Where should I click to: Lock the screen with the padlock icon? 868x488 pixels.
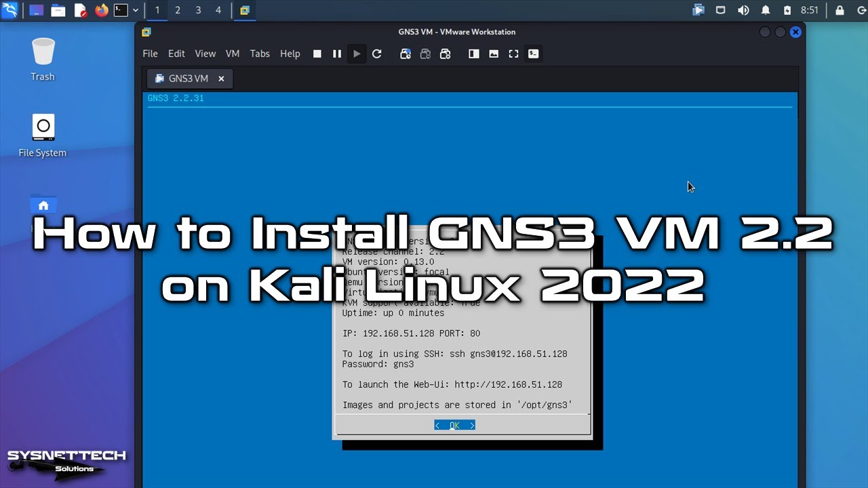pyautogui.click(x=840, y=10)
